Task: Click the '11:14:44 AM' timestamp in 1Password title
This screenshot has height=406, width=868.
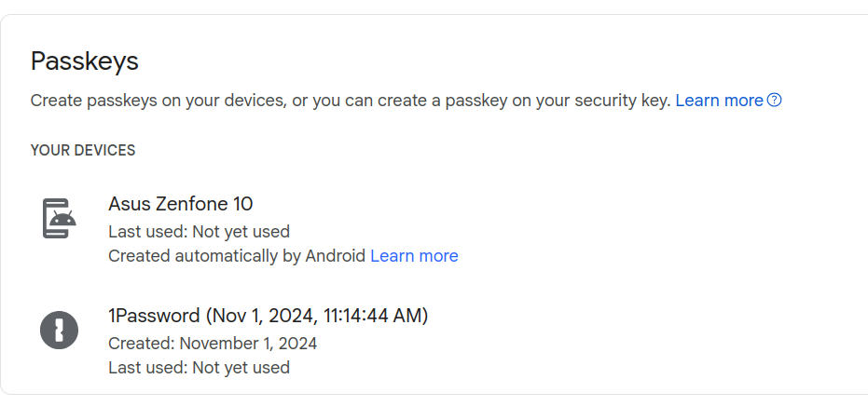Action: [373, 316]
